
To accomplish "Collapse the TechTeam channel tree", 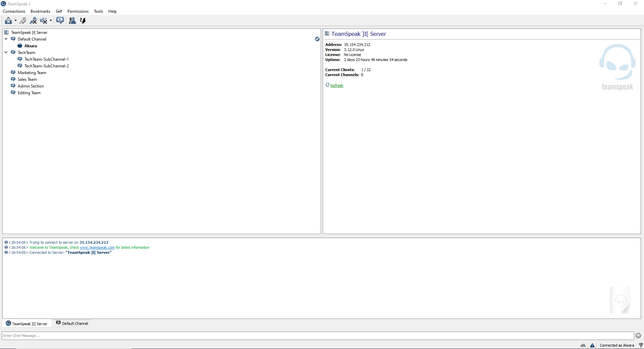I will (x=6, y=53).
